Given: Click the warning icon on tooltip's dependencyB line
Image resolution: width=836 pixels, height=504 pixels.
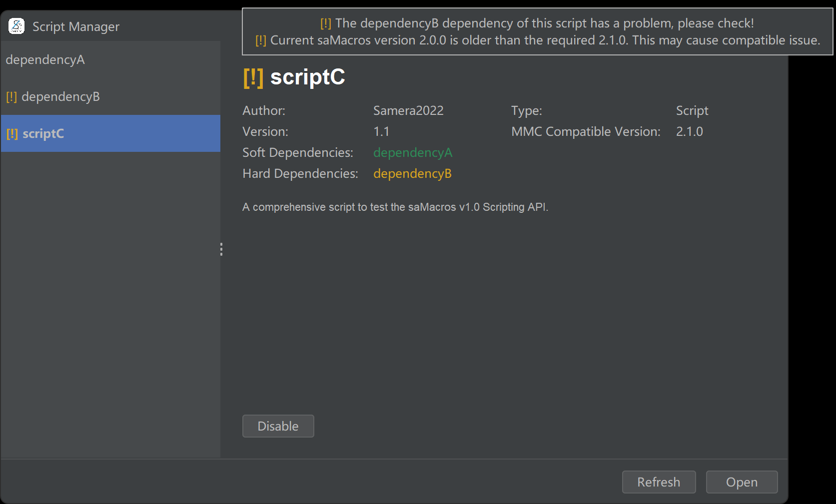Looking at the screenshot, I should [325, 23].
